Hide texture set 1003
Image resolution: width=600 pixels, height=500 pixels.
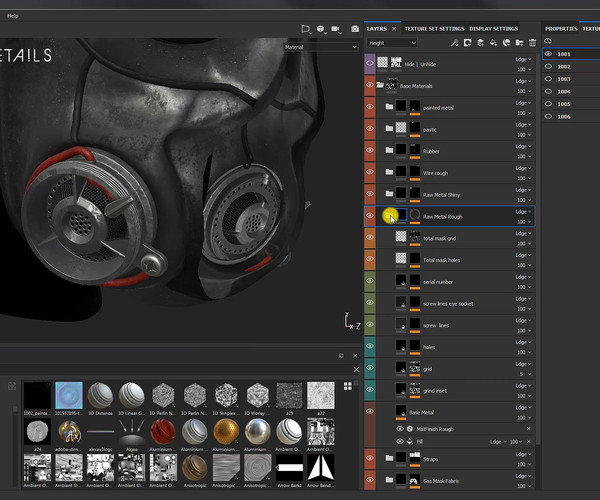(x=548, y=79)
